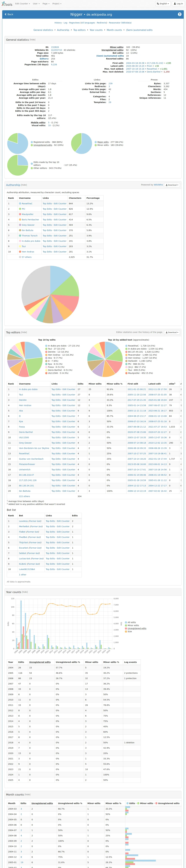
Task: Jump to General statistics via section nav
Action: (x=43, y=30)
